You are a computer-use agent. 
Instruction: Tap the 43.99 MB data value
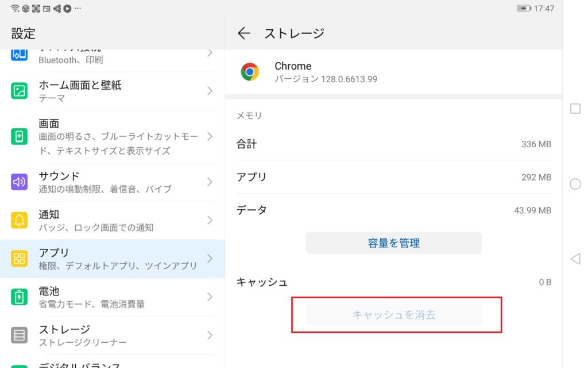point(532,210)
